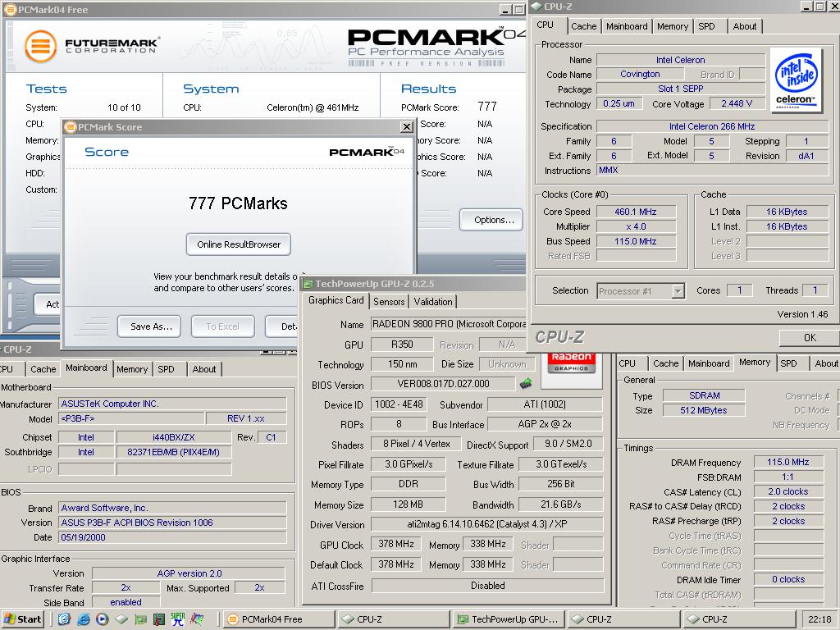840x630 pixels.
Task: Click the GPU Clock 378 MHz field
Action: (x=396, y=544)
